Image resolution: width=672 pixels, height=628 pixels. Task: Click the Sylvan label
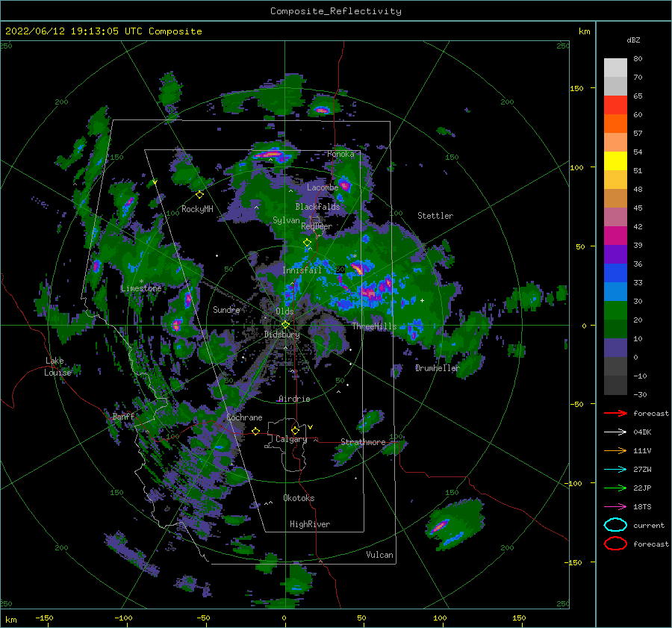tap(286, 220)
